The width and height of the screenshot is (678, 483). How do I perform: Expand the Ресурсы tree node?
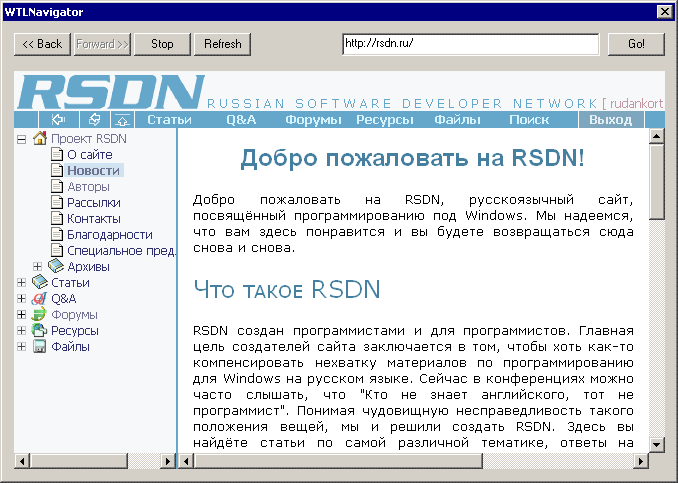(22, 331)
